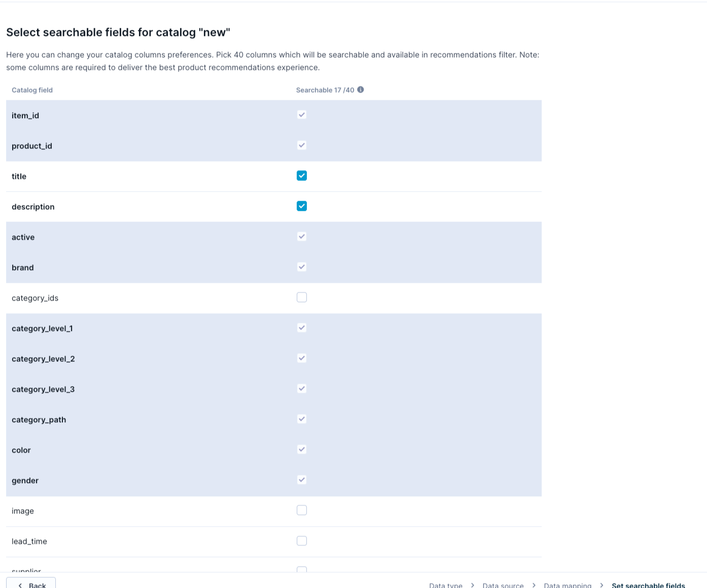707x588 pixels.
Task: Click the item_id locked checkbox
Action: [x=302, y=115]
